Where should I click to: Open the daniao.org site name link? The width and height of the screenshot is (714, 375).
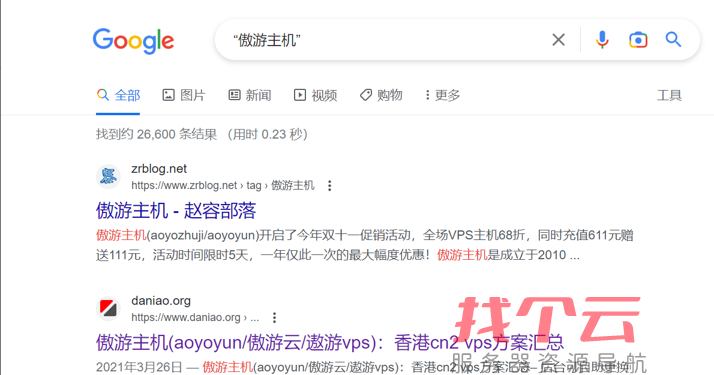(161, 301)
